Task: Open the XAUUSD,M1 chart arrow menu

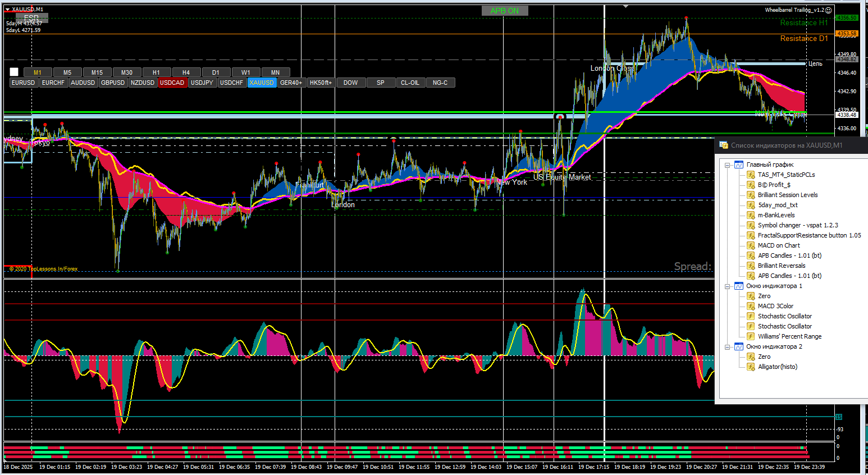Action: coord(8,10)
